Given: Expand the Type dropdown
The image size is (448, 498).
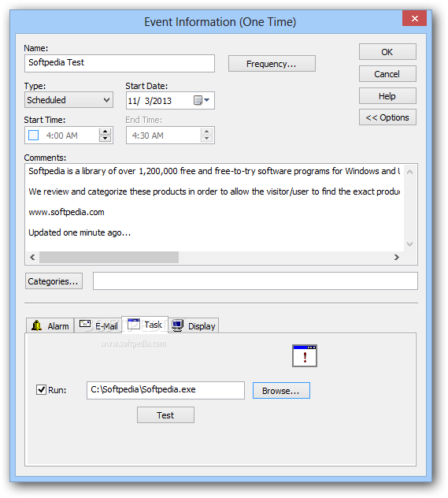Looking at the screenshot, I should pos(68,100).
